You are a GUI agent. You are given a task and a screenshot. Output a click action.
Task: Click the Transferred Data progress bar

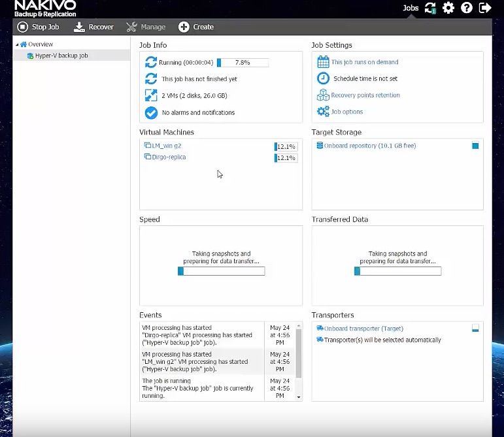click(398, 271)
